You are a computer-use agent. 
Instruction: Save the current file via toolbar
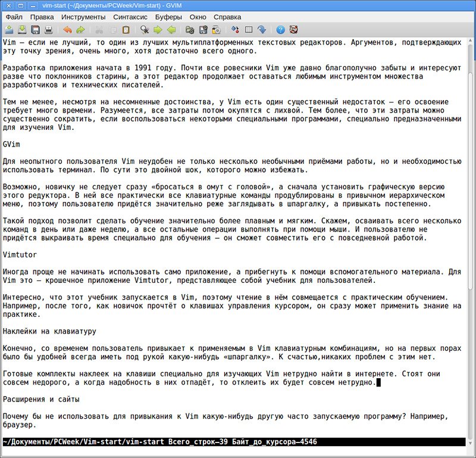(x=22, y=30)
